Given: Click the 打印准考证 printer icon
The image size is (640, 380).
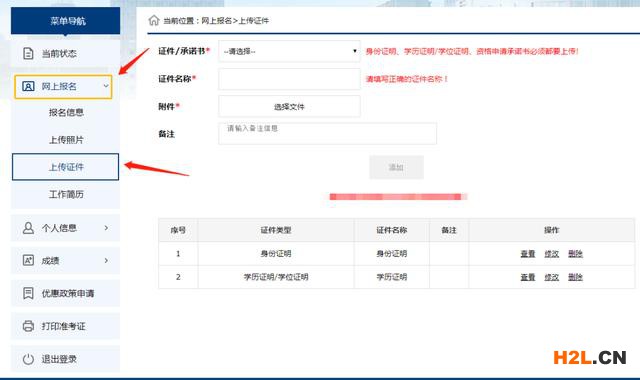Looking at the screenshot, I should click(28, 326).
